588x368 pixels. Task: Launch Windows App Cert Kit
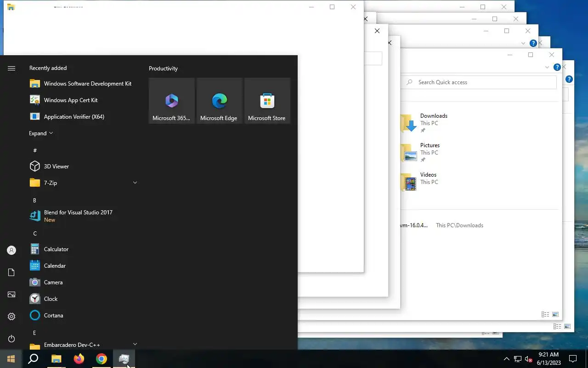[x=83, y=100]
